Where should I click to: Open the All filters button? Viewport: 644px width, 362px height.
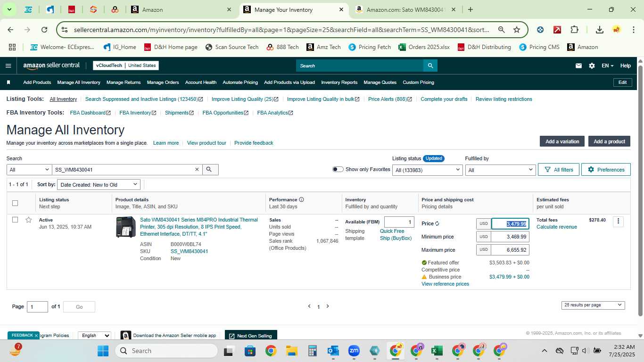point(559,170)
